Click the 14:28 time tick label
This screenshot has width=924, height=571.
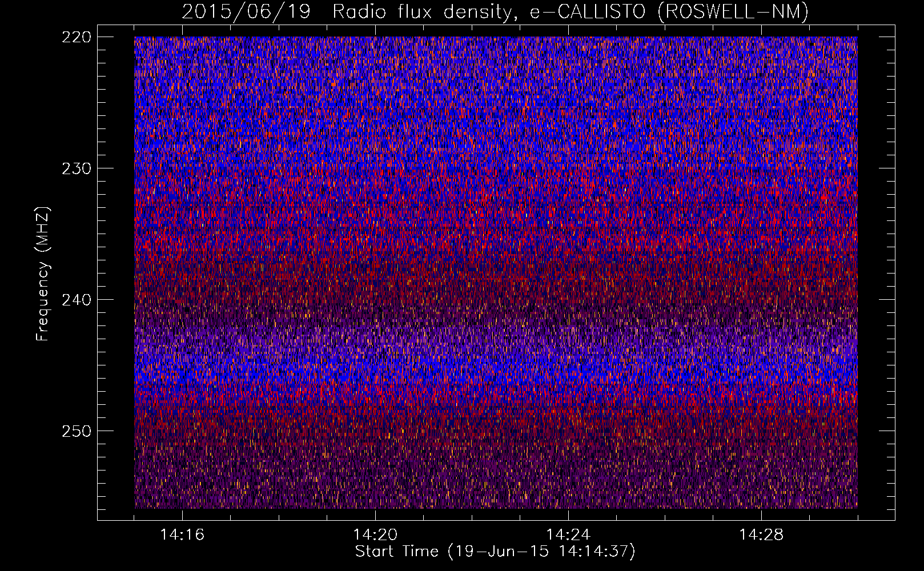761,535
